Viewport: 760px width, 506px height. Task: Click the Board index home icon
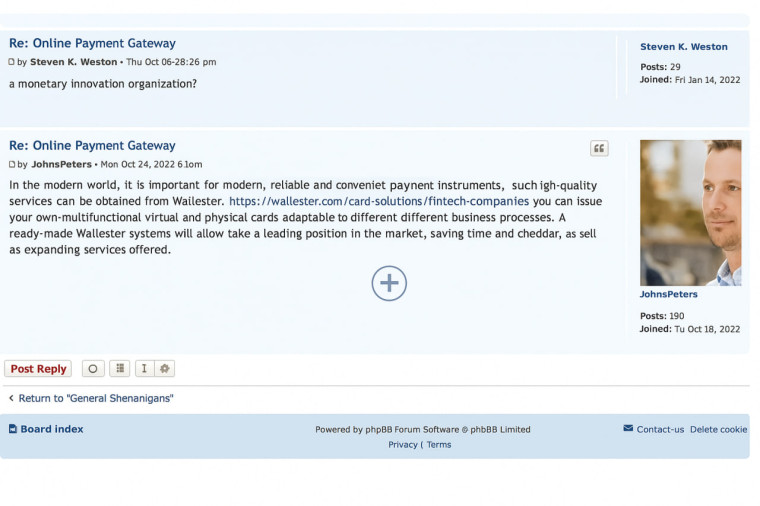pos(13,429)
